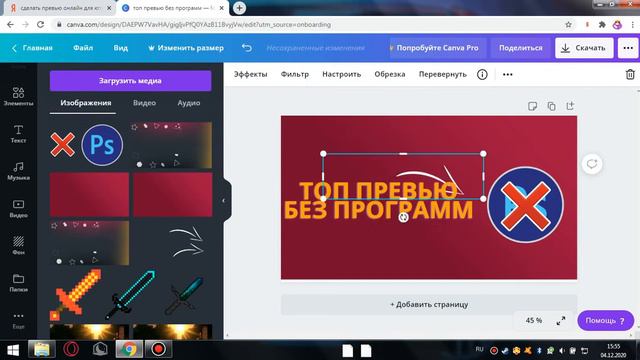Add new page icon above canvas
The width and height of the screenshot is (640, 360).
pos(570,106)
